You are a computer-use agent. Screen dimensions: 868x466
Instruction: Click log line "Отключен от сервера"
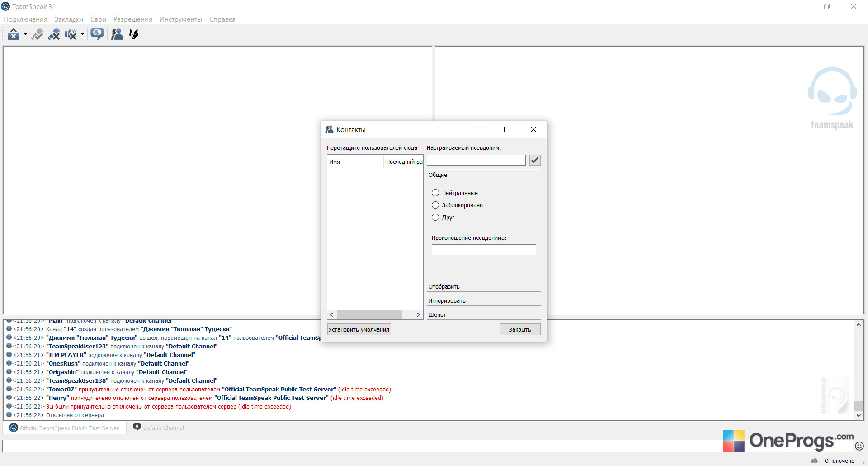click(75, 415)
